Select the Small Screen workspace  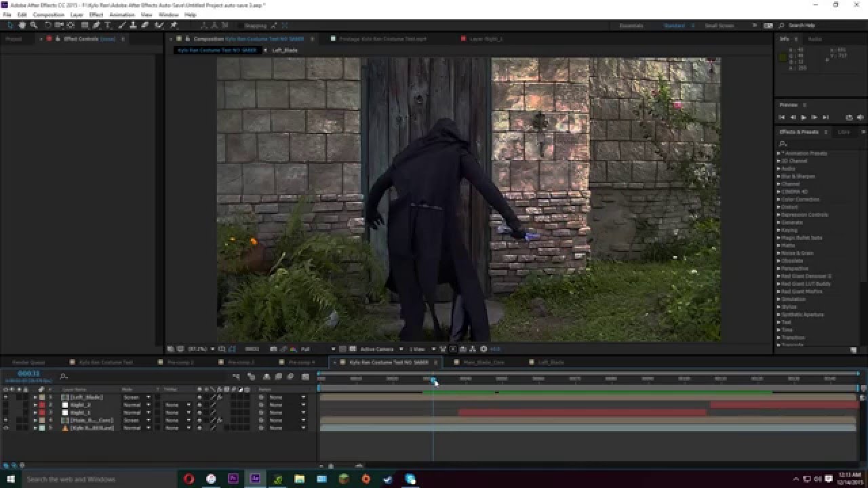pyautogui.click(x=719, y=26)
